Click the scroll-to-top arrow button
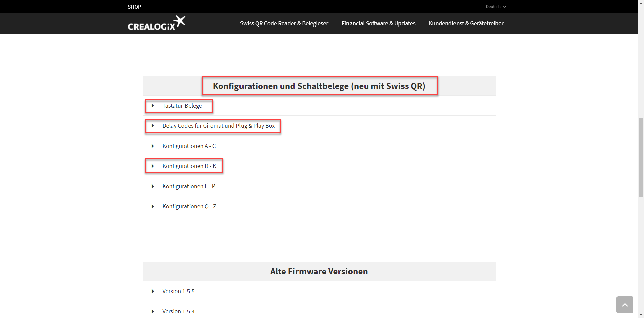The width and height of the screenshot is (644, 318). click(x=625, y=305)
